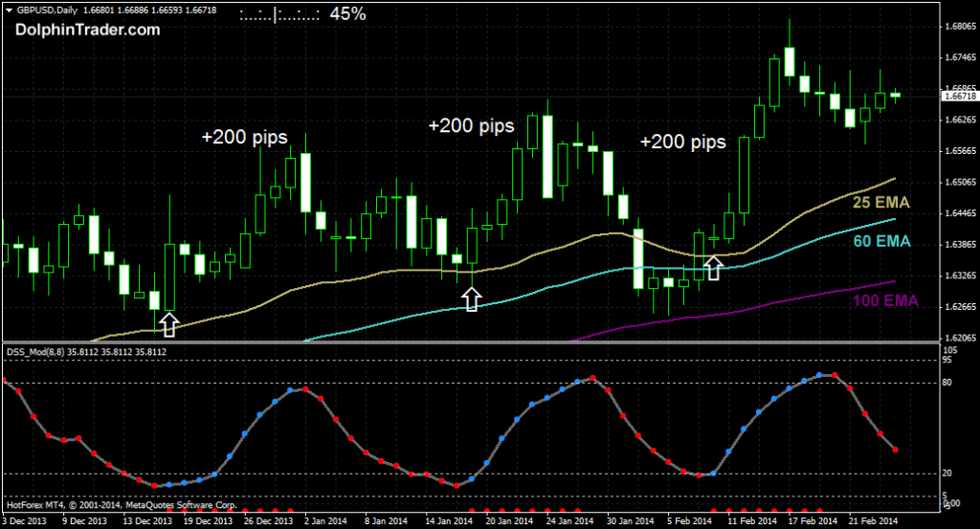Click the first +200 pips annotation
980x529 pixels.
[244, 137]
